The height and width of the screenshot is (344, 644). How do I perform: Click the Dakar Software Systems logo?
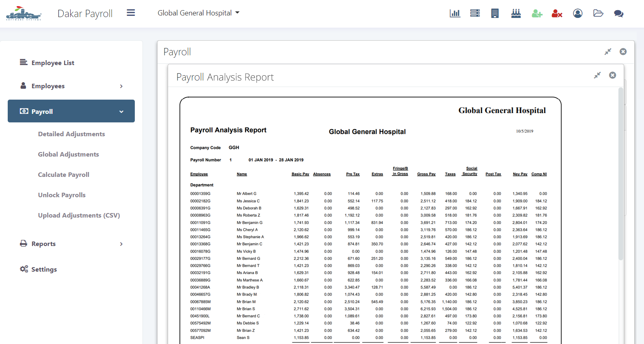click(24, 13)
